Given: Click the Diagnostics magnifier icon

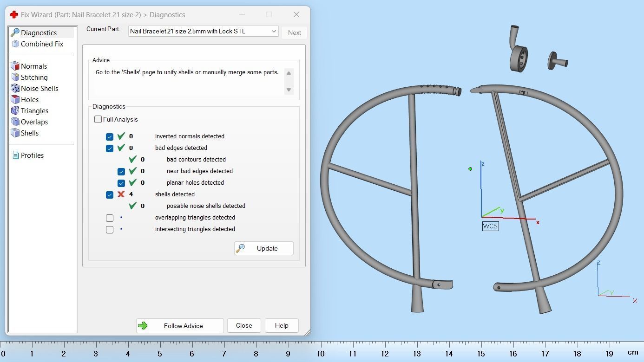Looking at the screenshot, I should tap(15, 32).
